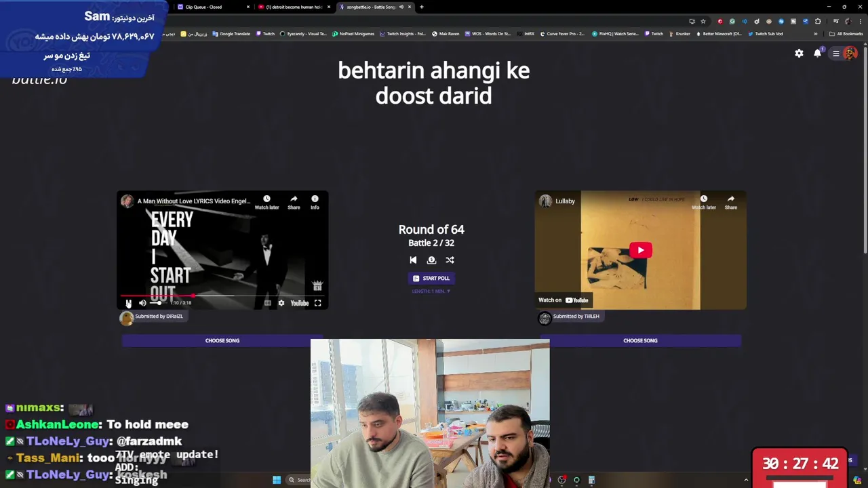Open songbattle settings gear icon
This screenshot has width=868, height=488.
coord(799,54)
